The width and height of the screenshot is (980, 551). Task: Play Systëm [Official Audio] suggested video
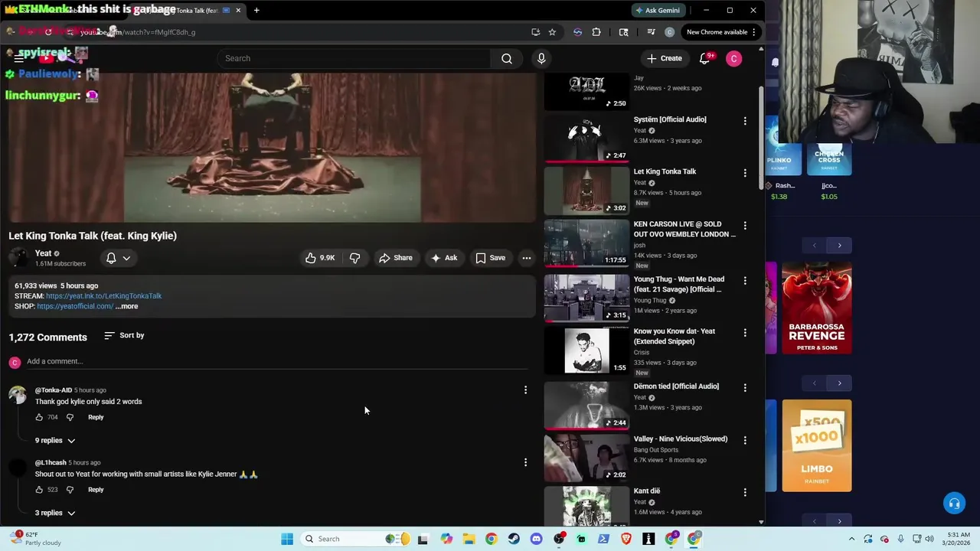click(x=586, y=138)
